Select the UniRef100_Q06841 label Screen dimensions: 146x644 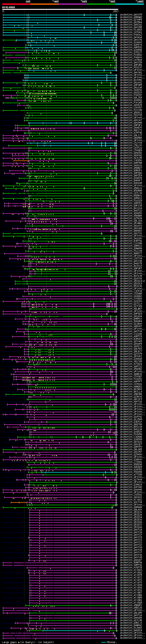pyautogui.click(x=131, y=100)
